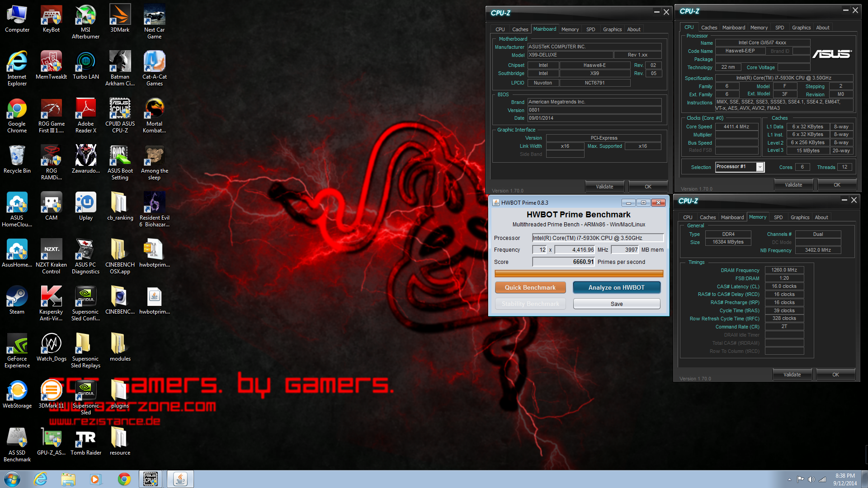Open the volume icon in system tray

(x=811, y=479)
